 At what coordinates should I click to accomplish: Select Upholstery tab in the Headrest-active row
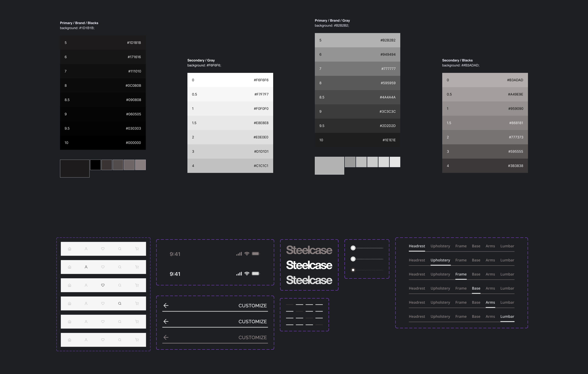pyautogui.click(x=440, y=246)
